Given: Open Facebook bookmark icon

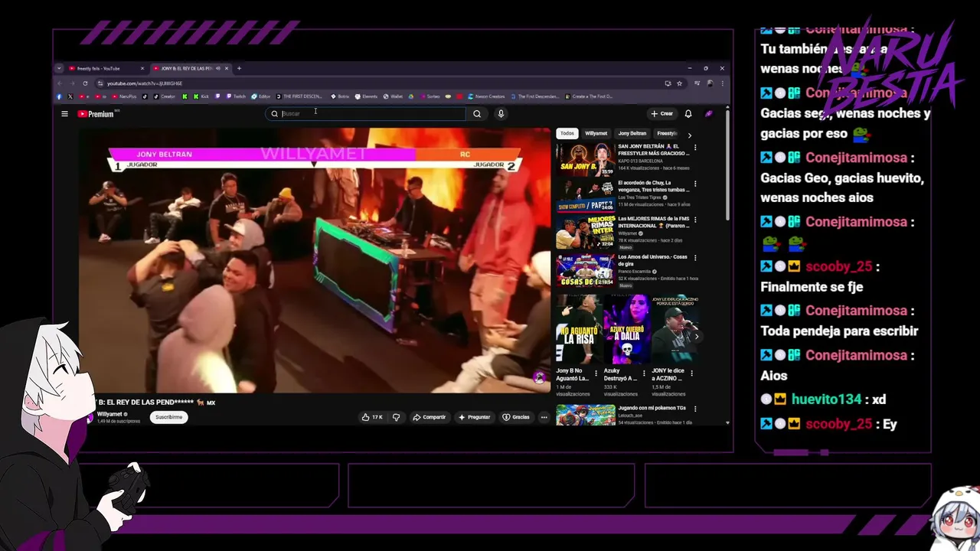Looking at the screenshot, I should [x=59, y=96].
